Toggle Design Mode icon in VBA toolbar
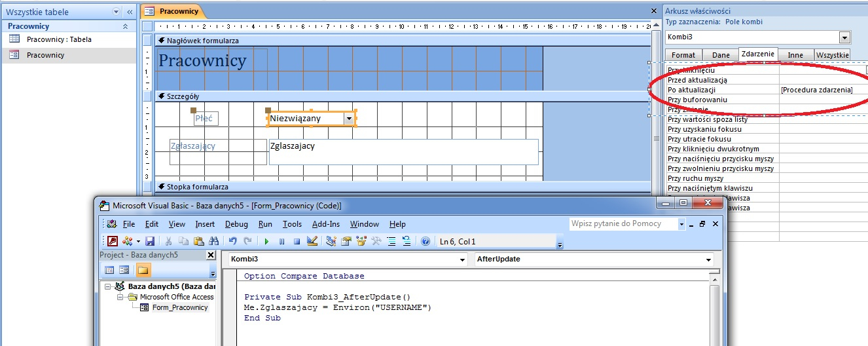Viewport: 868px width, 346px height. [312, 241]
